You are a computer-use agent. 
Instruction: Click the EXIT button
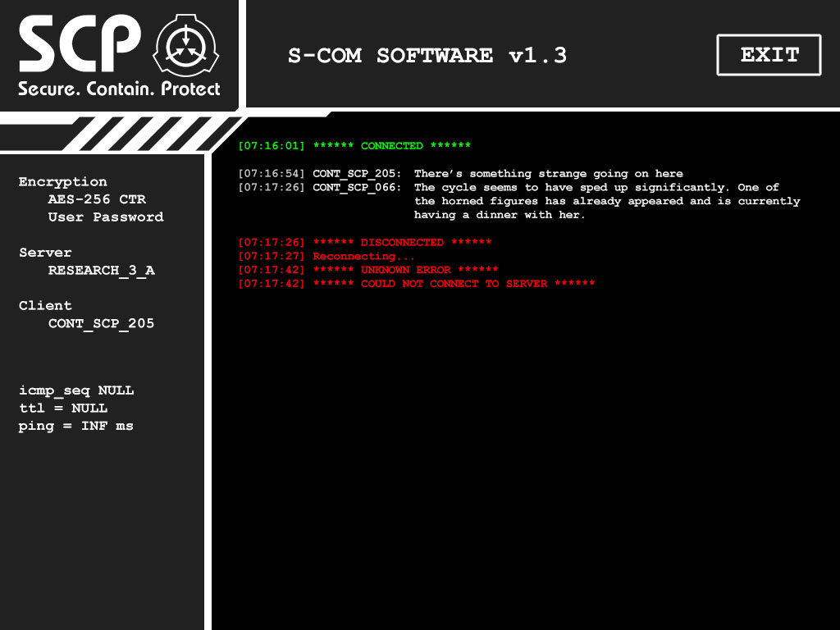pyautogui.click(x=769, y=55)
